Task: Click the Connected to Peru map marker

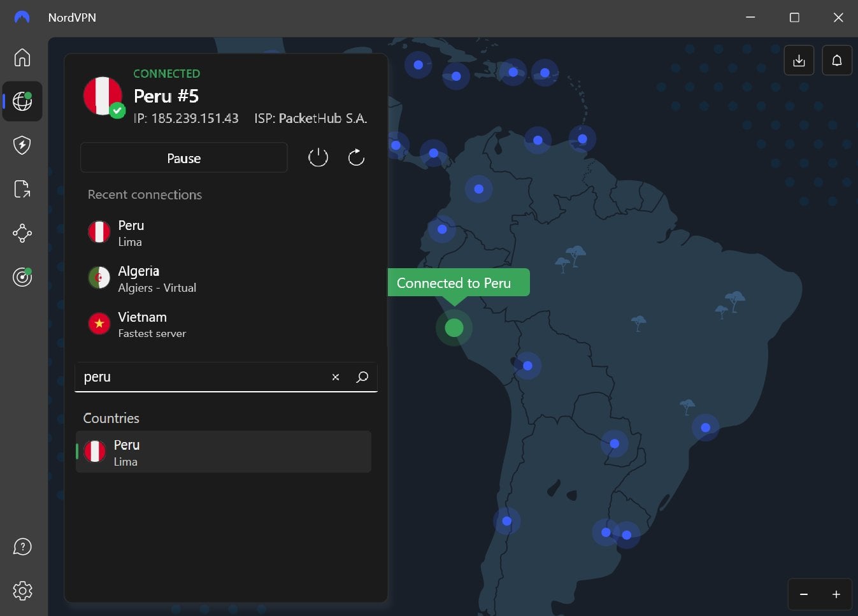Action: (x=454, y=327)
